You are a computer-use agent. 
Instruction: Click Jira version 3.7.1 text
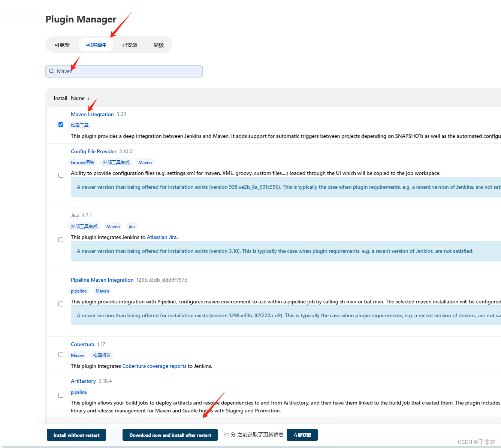pyautogui.click(x=87, y=215)
